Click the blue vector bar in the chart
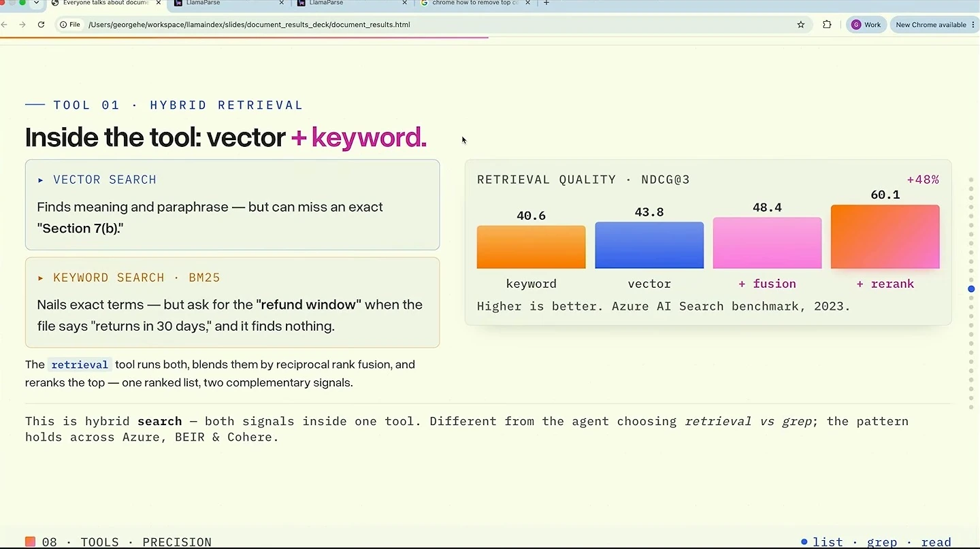The width and height of the screenshot is (980, 549). (649, 245)
